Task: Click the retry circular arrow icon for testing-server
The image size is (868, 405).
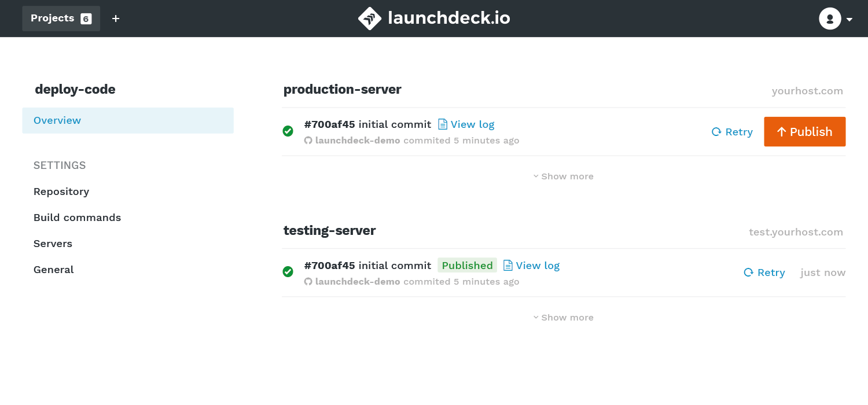Action: (x=748, y=272)
